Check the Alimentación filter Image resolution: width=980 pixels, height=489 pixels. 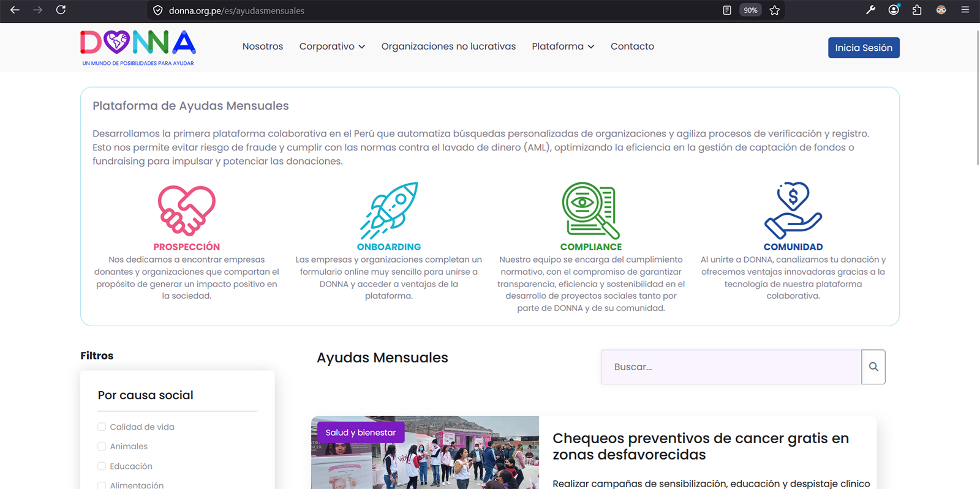click(102, 485)
